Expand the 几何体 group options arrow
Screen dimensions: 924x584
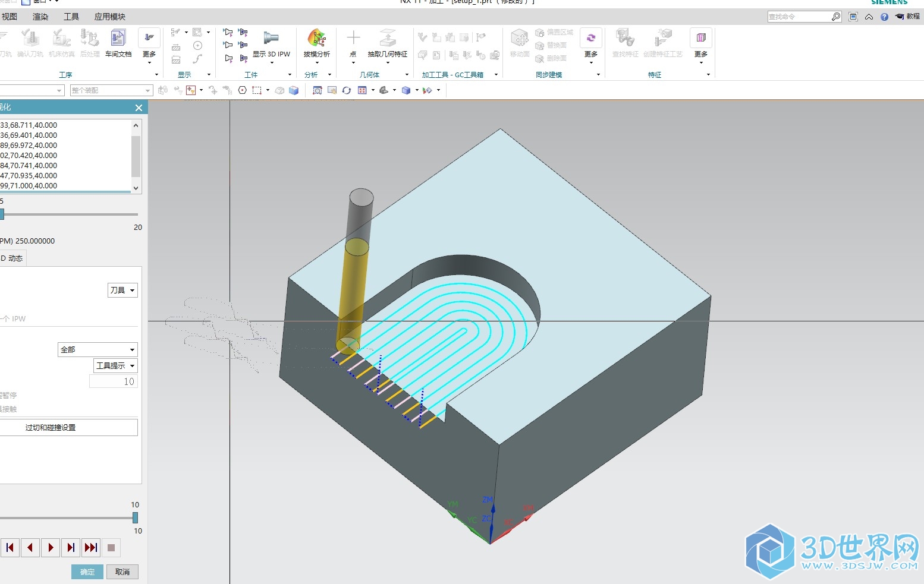(x=407, y=75)
